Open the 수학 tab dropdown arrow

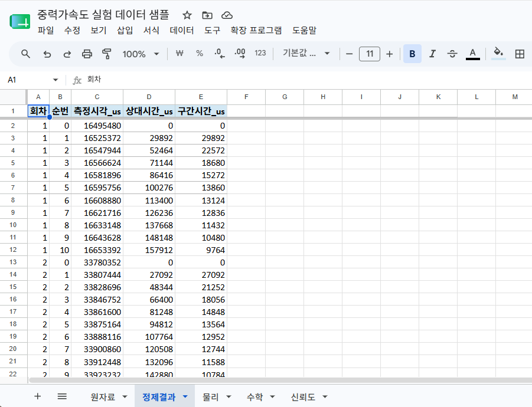point(272,397)
